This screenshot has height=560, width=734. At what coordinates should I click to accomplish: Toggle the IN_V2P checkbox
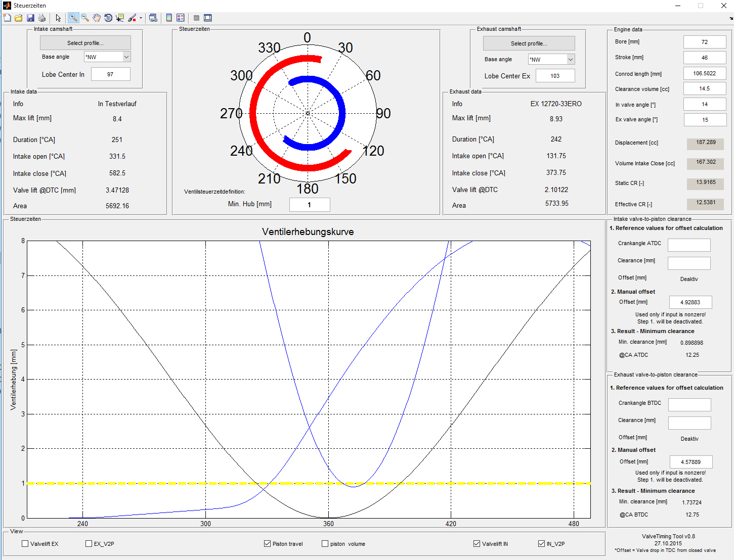(541, 544)
